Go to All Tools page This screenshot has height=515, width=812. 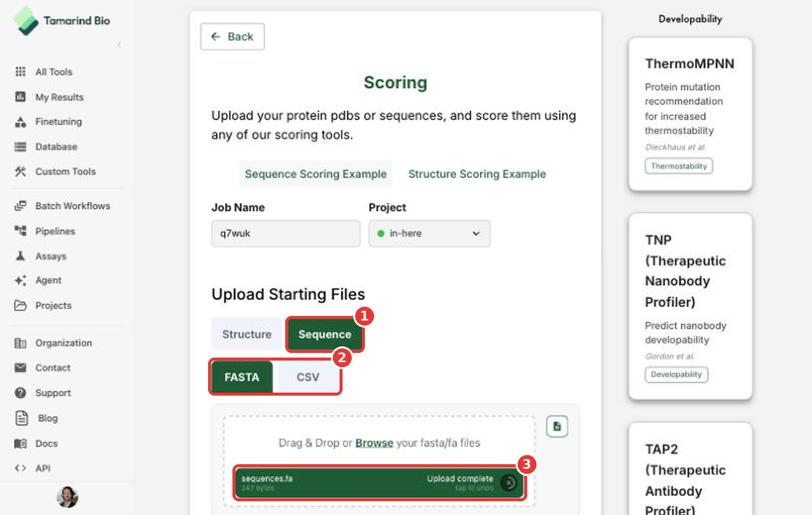pyautogui.click(x=54, y=72)
